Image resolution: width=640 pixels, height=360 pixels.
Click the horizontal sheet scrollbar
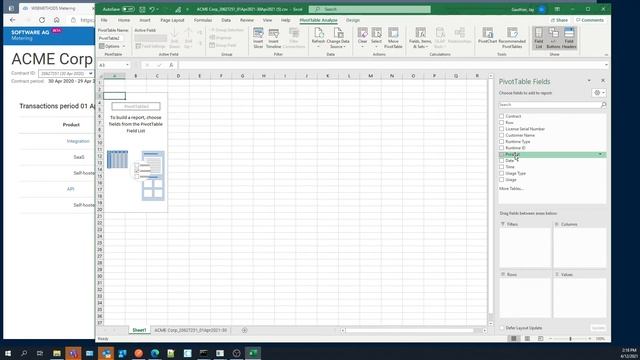(x=413, y=330)
